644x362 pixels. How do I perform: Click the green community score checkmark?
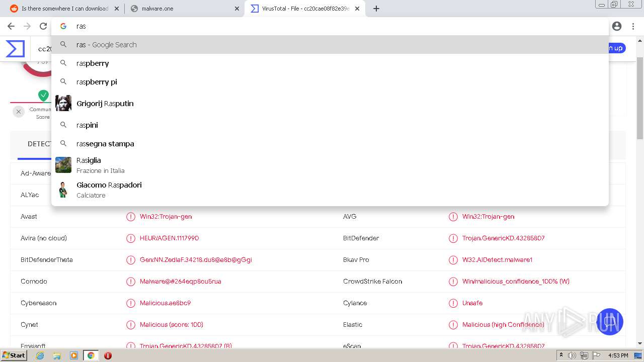pyautogui.click(x=44, y=95)
